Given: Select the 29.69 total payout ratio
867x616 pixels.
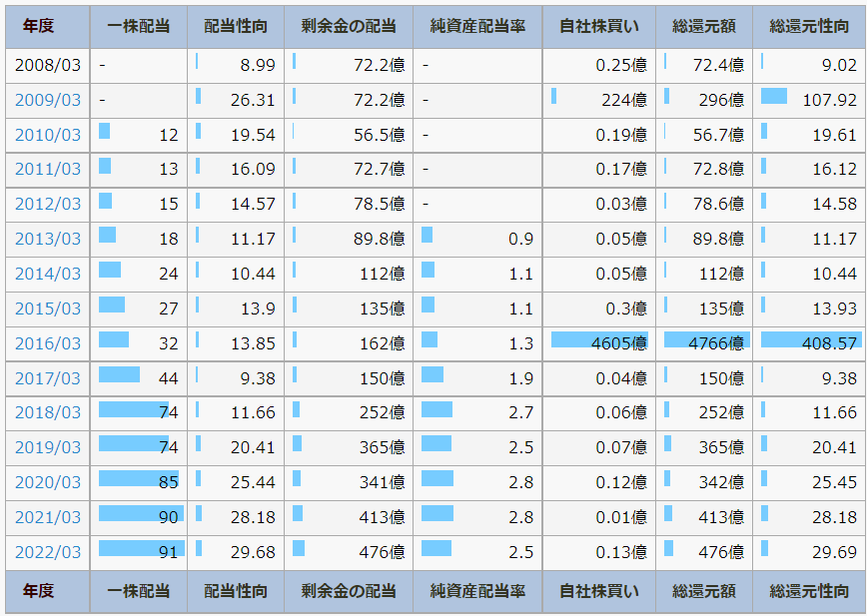Looking at the screenshot, I should tap(834, 552).
